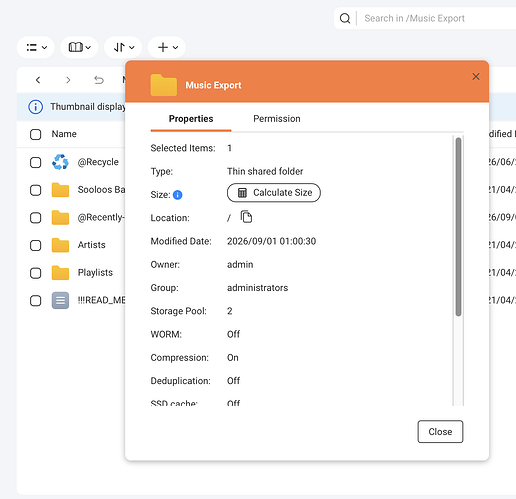Click the Owner value admin
The height and width of the screenshot is (499, 516).
pyautogui.click(x=240, y=265)
